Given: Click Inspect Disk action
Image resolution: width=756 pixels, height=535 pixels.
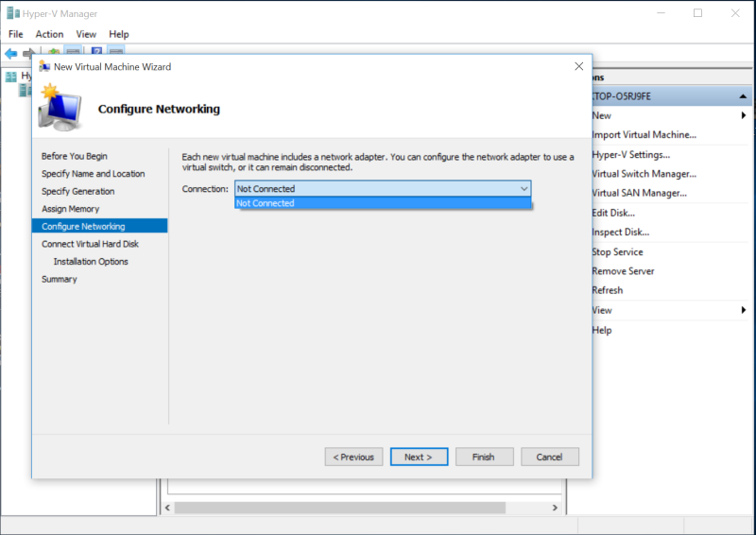Looking at the screenshot, I should pos(621,232).
